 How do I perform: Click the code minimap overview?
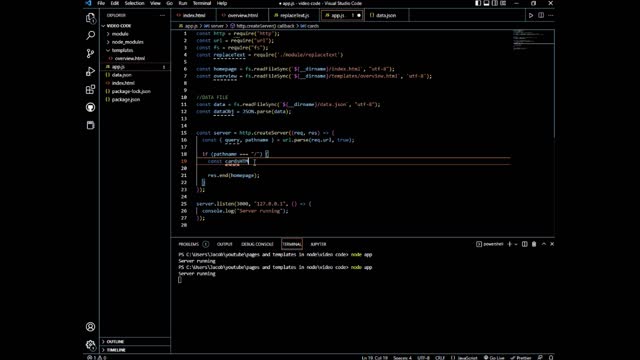coord(533,40)
